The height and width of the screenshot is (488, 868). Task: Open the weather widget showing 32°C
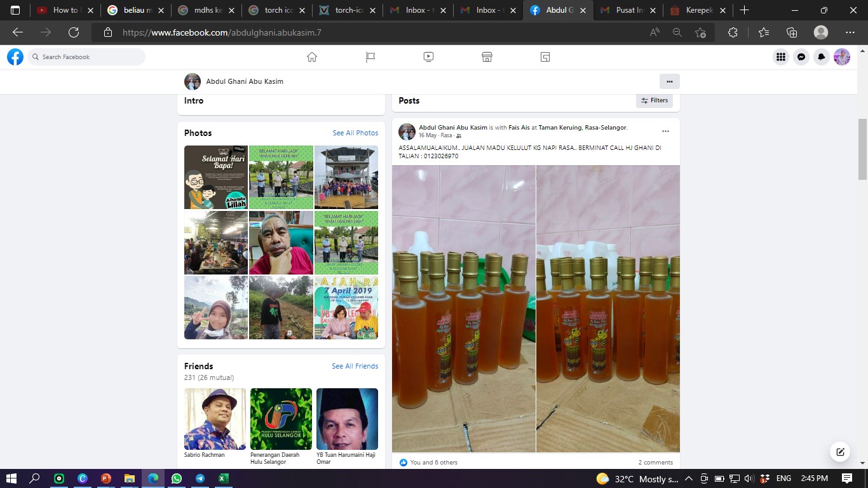pyautogui.click(x=637, y=478)
